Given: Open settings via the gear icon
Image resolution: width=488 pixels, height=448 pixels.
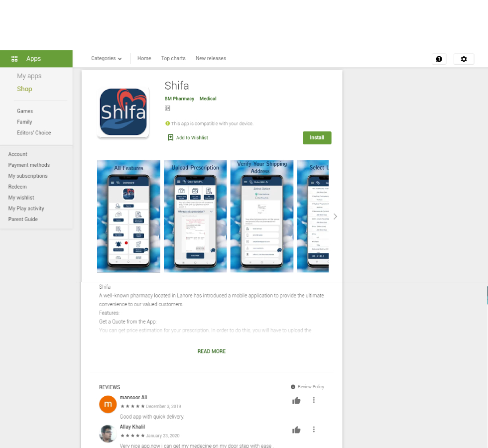Looking at the screenshot, I should point(464,59).
